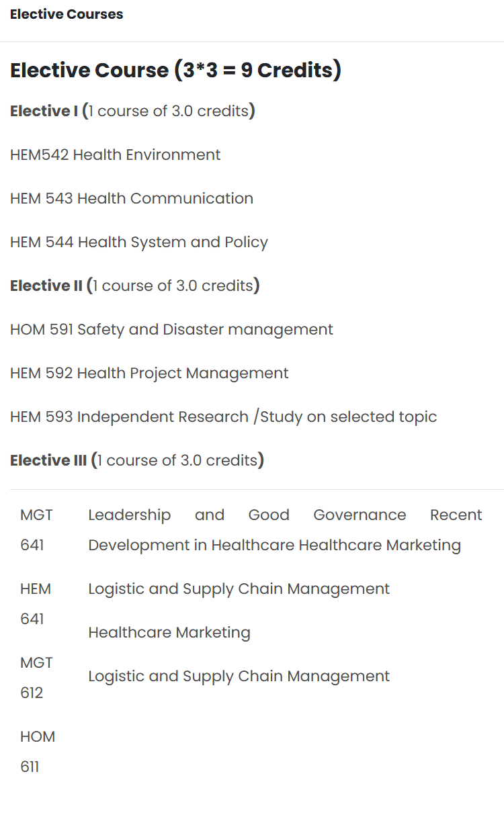Image resolution: width=504 pixels, height=821 pixels.
Task: Click the Elective III section label
Action: [137, 460]
